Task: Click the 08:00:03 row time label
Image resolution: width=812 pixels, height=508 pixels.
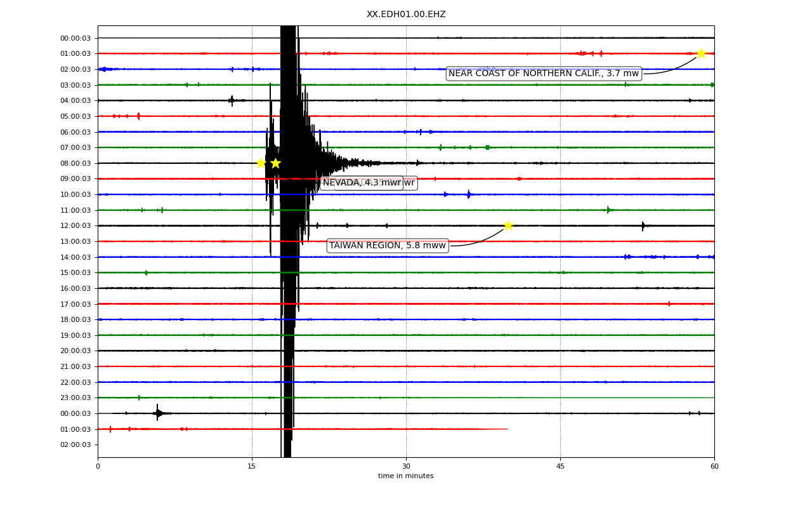Action: pos(75,163)
